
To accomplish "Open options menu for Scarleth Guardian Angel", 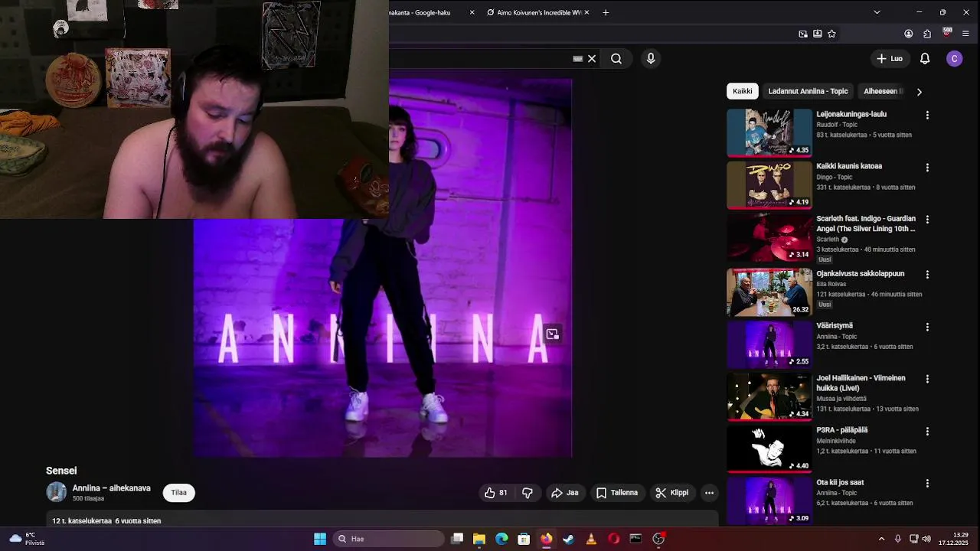I will click(927, 220).
